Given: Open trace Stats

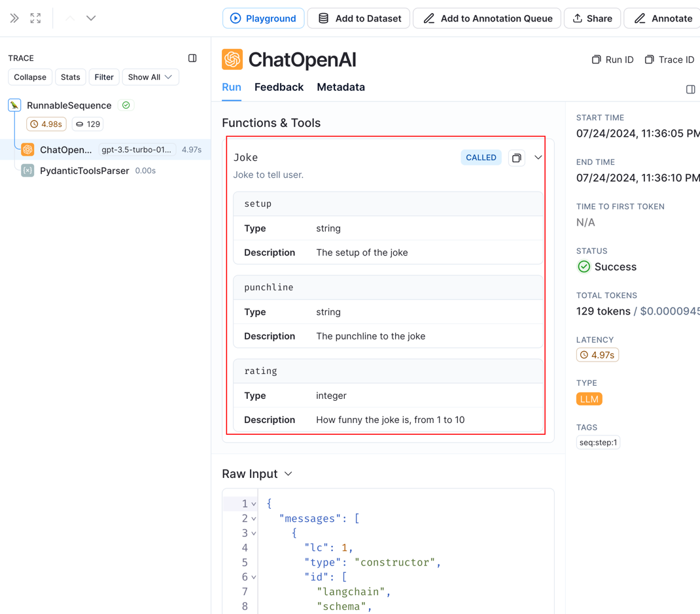Looking at the screenshot, I should pyautogui.click(x=71, y=77).
